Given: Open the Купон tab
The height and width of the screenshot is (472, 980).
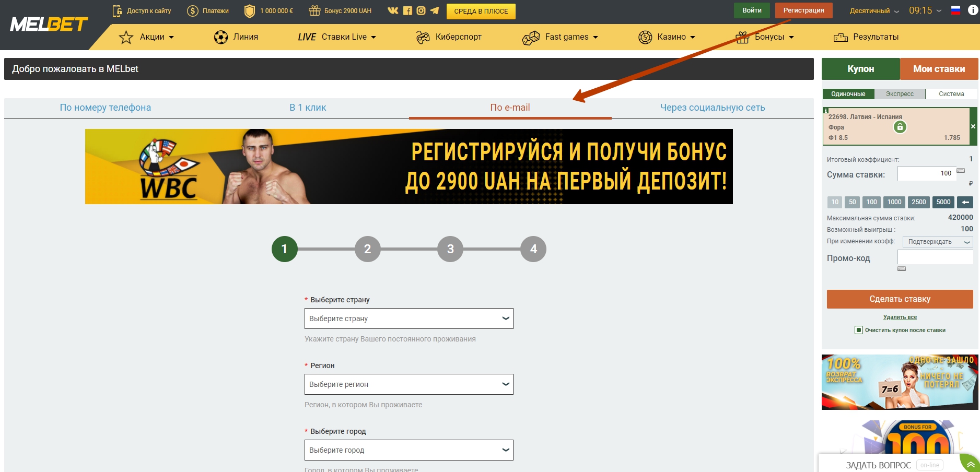Looking at the screenshot, I should coord(861,69).
